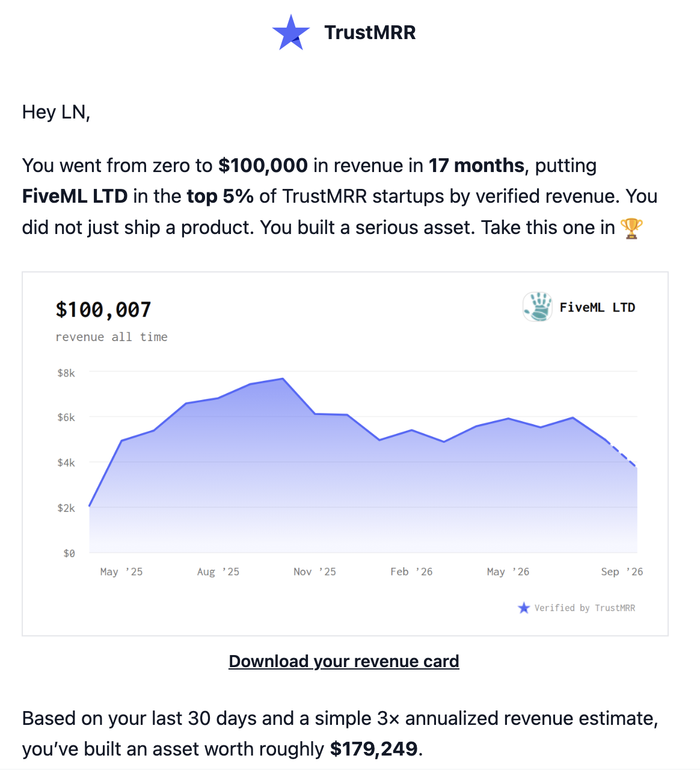Click the bold top 5% text
This screenshot has height=770, width=700.
220,197
